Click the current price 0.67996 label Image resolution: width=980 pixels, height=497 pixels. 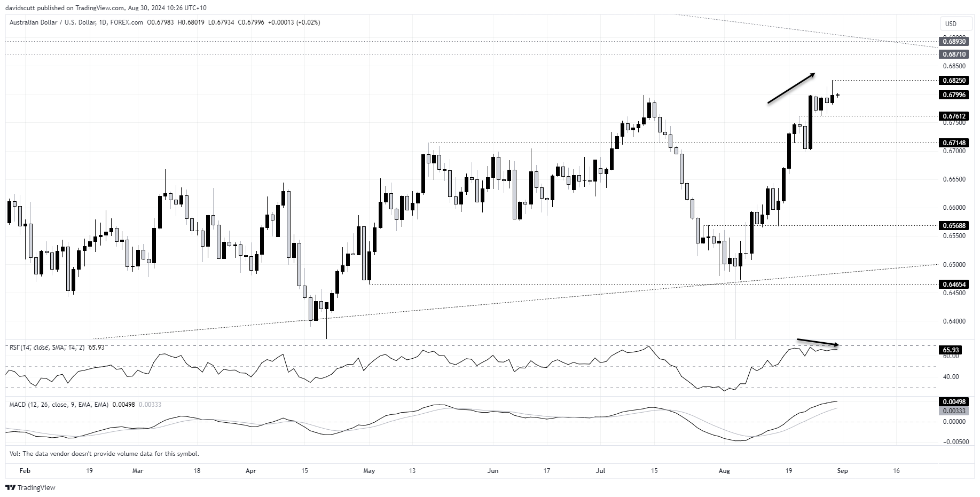(954, 95)
